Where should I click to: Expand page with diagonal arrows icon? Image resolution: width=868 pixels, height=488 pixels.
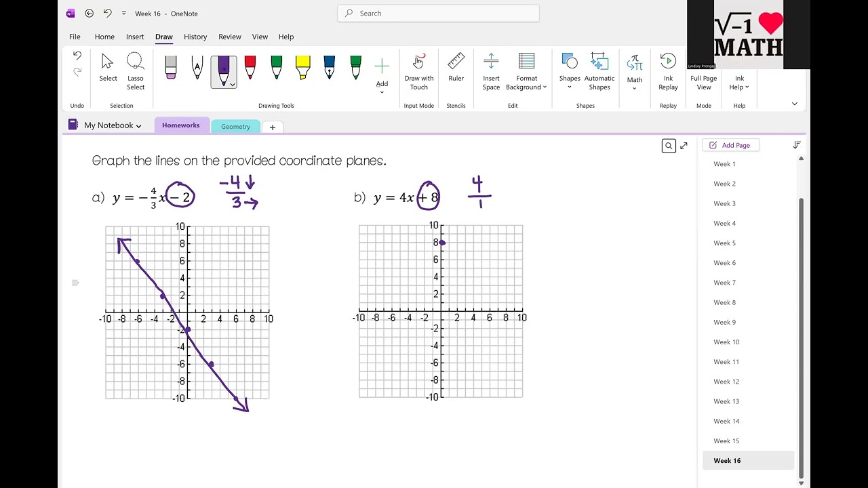(684, 146)
